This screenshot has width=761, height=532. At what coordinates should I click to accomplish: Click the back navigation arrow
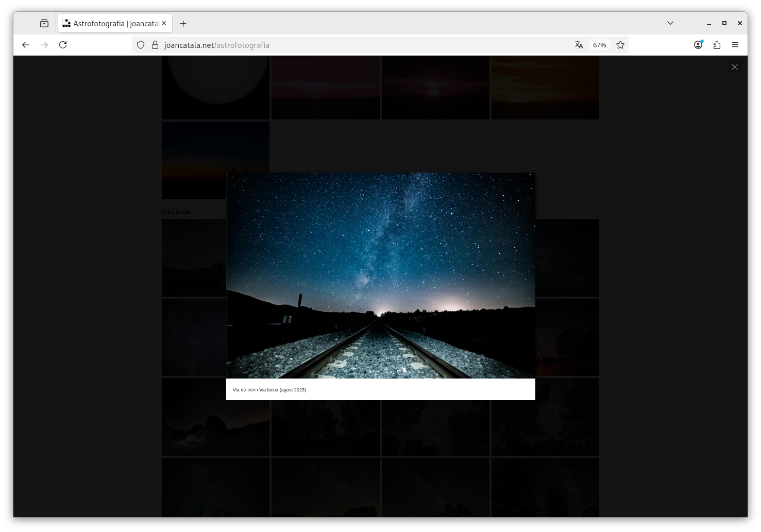pos(26,45)
